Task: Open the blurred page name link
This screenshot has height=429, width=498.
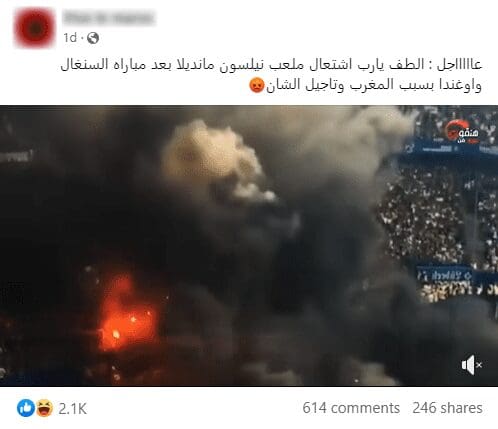Action: point(109,18)
